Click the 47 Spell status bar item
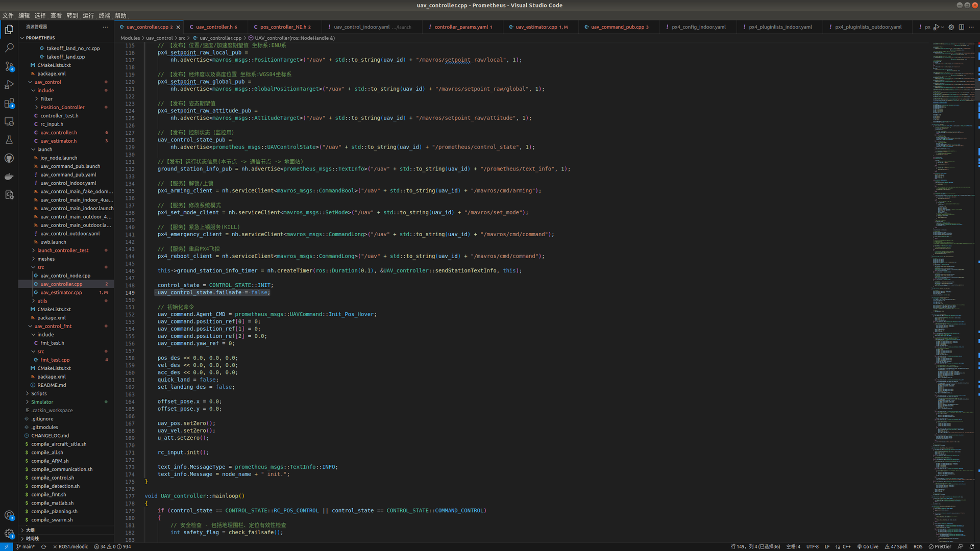The image size is (980, 551). (x=896, y=546)
